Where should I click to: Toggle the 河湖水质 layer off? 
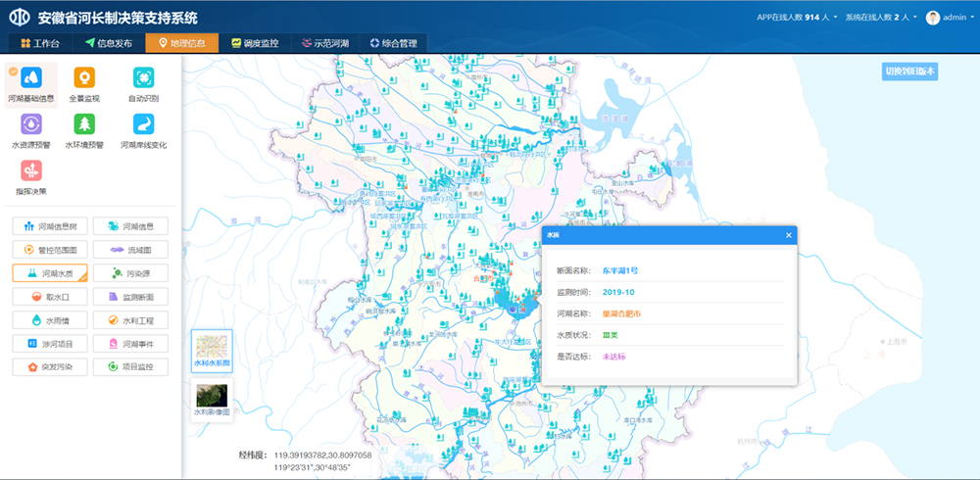[x=50, y=273]
